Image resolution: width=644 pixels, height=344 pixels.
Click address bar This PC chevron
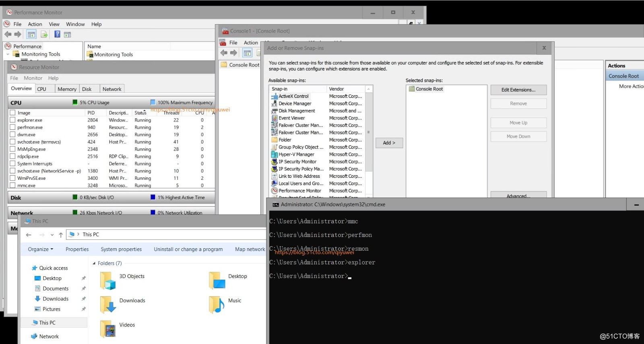tap(78, 234)
